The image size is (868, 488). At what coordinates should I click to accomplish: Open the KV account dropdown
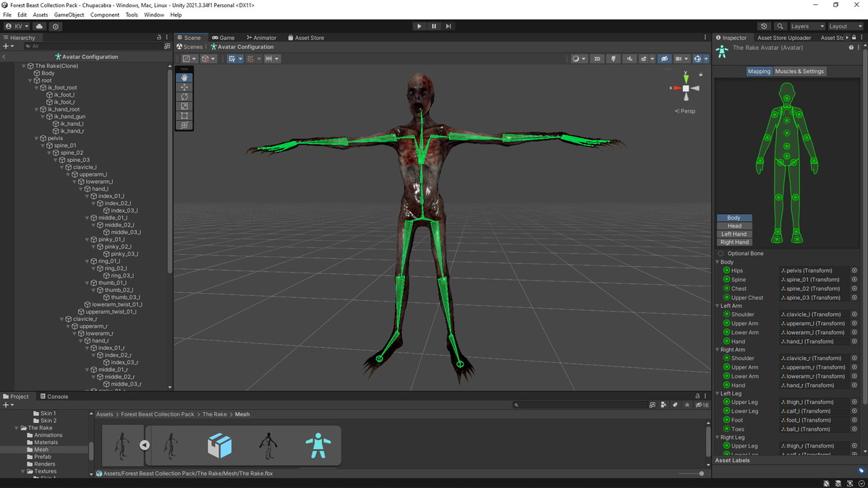tap(17, 26)
